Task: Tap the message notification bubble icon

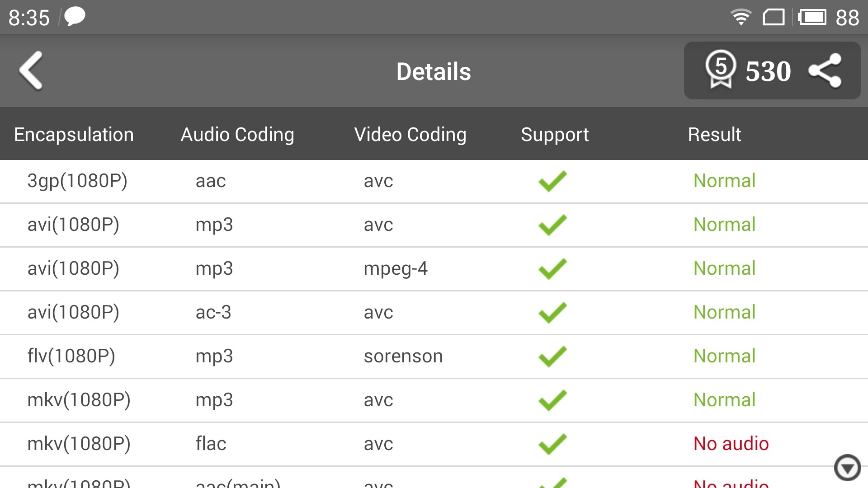Action: coord(75,17)
